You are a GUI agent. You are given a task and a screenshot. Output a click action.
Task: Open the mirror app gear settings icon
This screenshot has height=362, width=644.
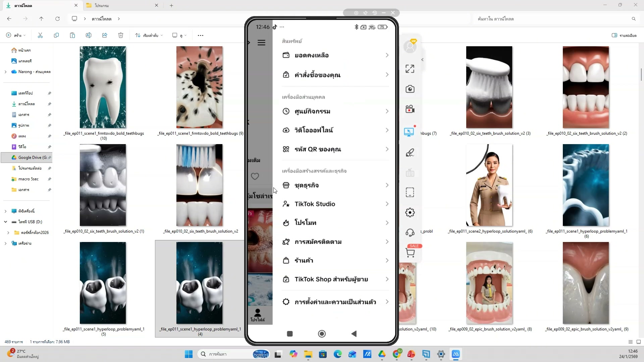[x=410, y=213]
